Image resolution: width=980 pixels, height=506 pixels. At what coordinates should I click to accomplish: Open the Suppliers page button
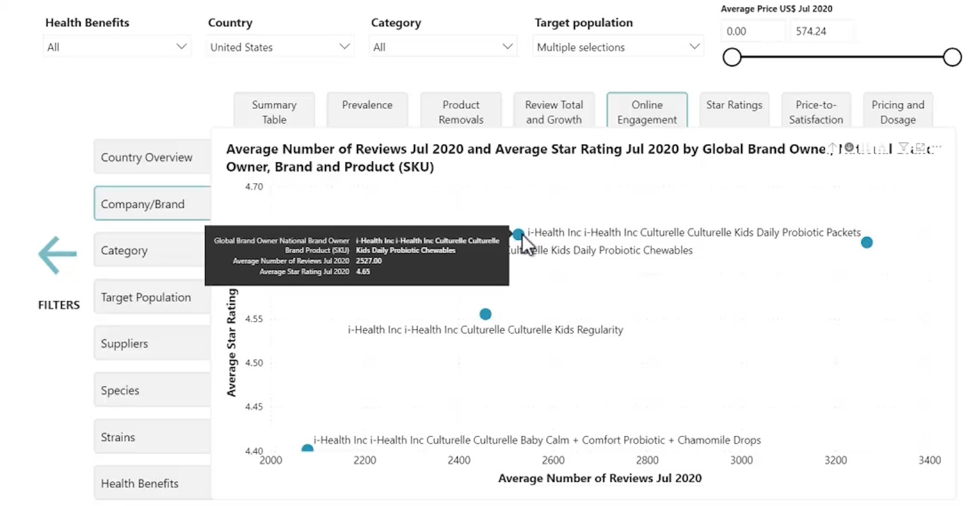point(152,343)
